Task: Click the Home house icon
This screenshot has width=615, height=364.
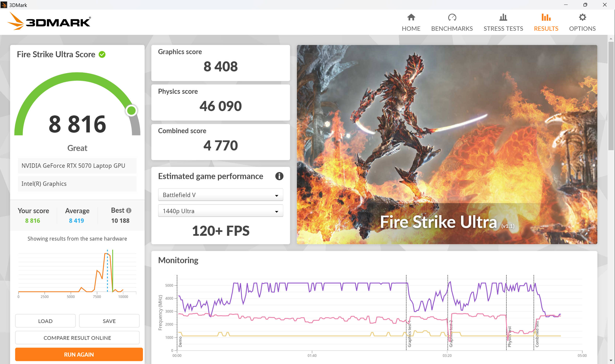Action: coord(411,17)
